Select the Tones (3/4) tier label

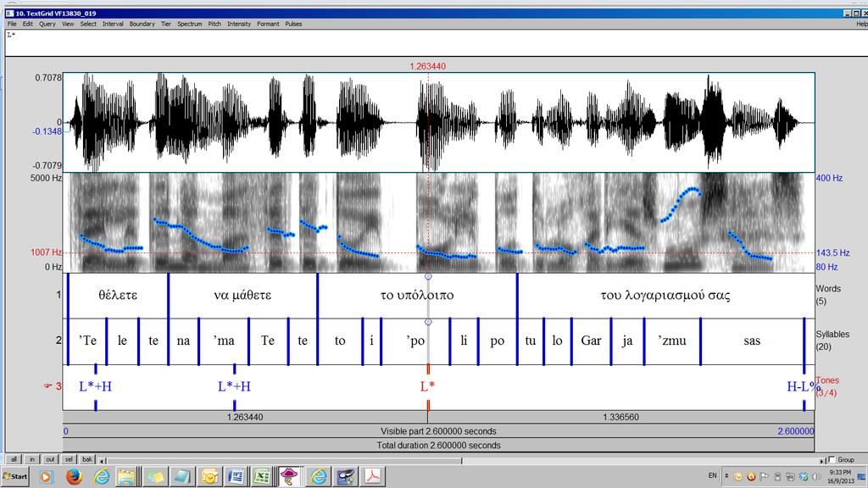coord(827,386)
